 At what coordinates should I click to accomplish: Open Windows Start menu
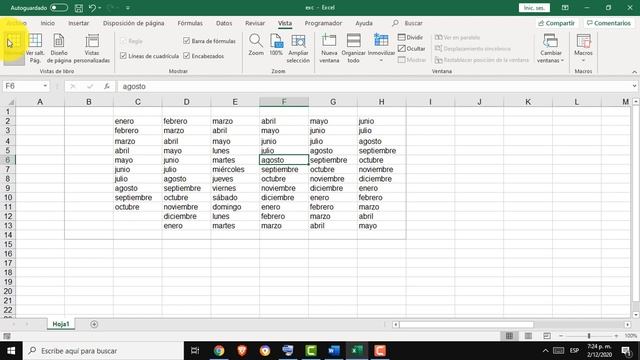(11, 351)
